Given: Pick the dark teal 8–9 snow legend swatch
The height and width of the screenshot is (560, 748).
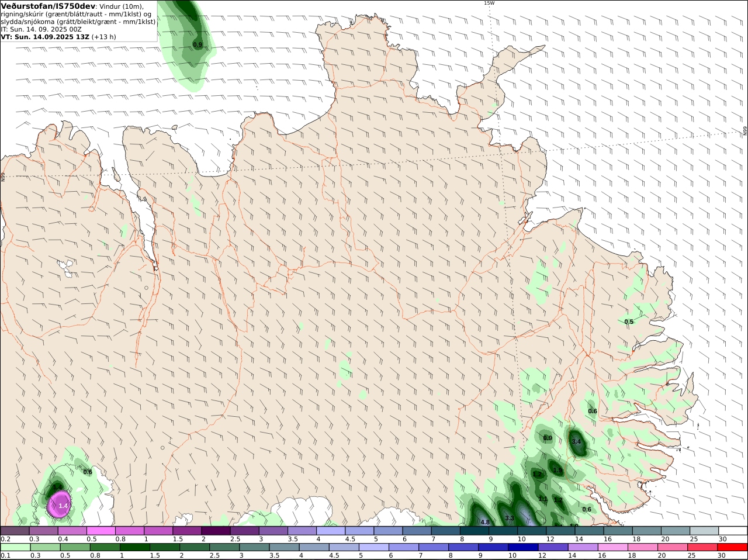Looking at the screenshot, I should click(x=475, y=531).
